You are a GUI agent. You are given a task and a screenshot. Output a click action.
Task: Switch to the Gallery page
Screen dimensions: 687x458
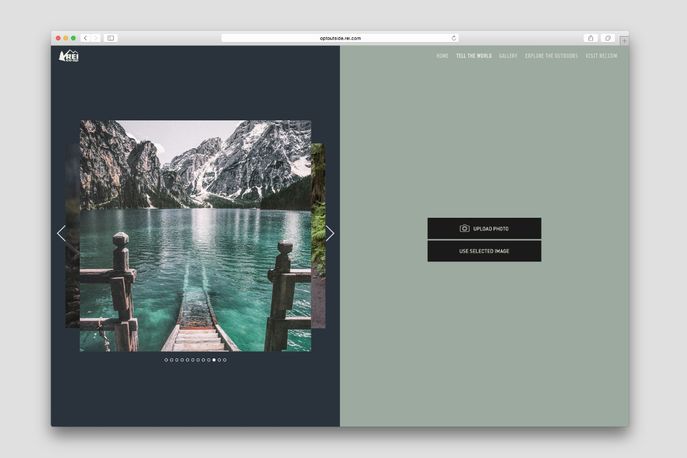(x=508, y=56)
